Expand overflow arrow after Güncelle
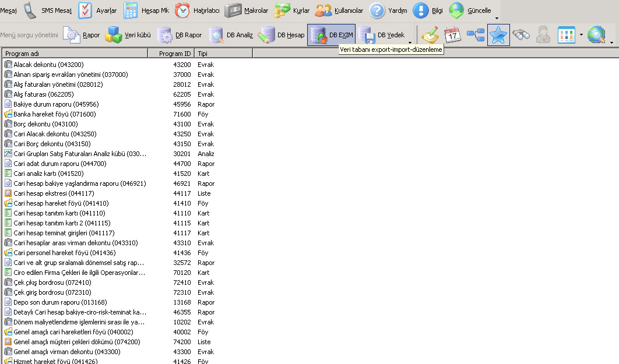619x364 pixels. tap(497, 18)
